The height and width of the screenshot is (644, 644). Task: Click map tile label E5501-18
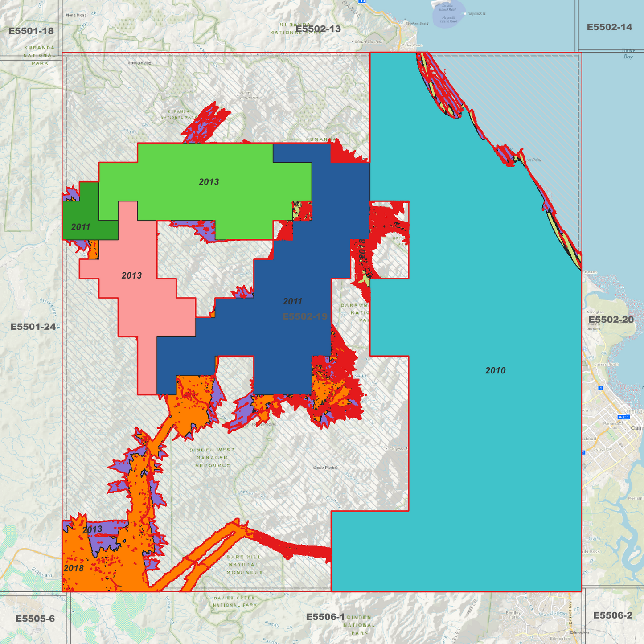31,31
